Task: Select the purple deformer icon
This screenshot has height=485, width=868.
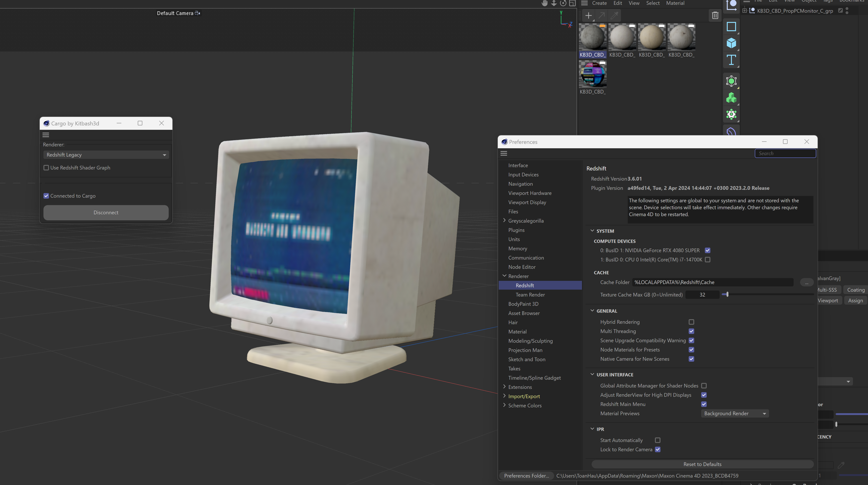Action: point(731,131)
